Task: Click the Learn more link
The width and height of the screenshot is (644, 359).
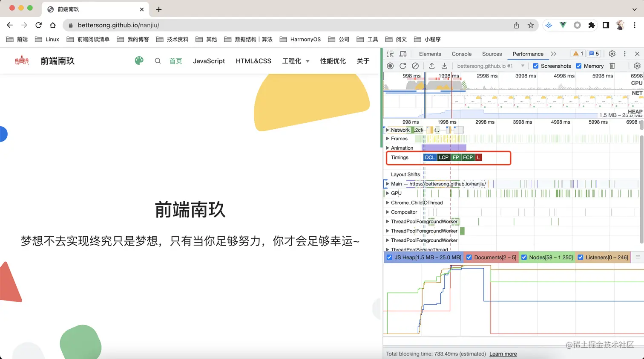Action: (503, 354)
